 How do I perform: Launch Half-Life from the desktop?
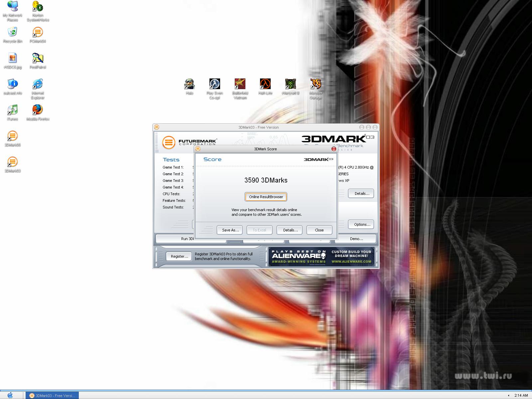265,84
